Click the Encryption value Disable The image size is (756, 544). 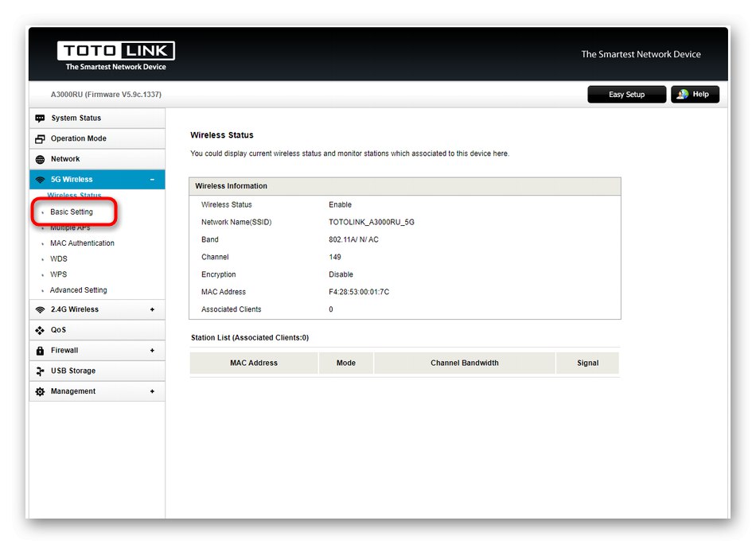tap(341, 274)
